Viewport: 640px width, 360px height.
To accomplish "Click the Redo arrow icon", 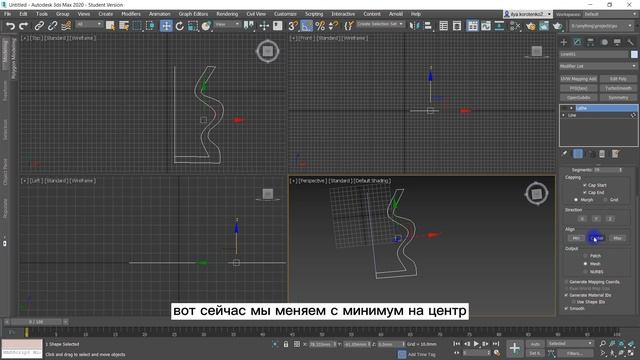I will click(24, 26).
